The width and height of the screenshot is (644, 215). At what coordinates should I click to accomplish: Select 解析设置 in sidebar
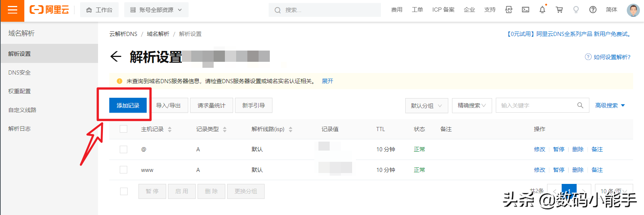[x=49, y=54]
